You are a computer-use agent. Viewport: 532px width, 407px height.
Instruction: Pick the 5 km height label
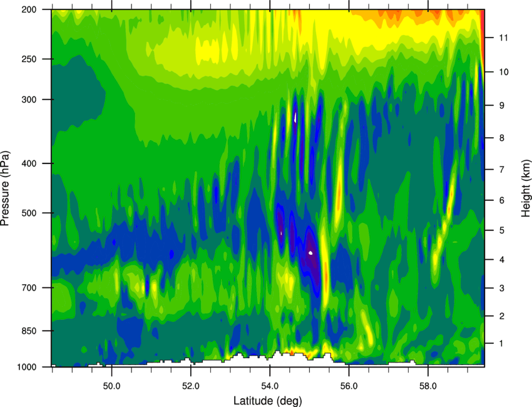502,230
